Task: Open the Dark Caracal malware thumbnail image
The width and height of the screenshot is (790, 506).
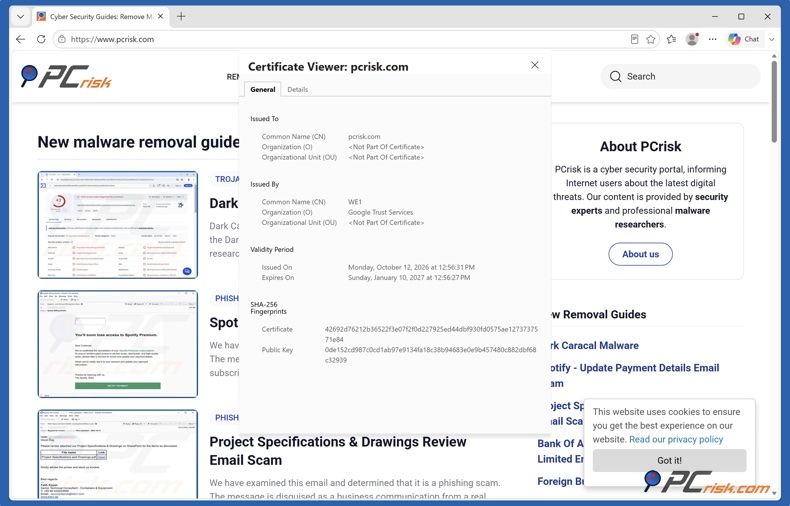Action: (x=118, y=225)
